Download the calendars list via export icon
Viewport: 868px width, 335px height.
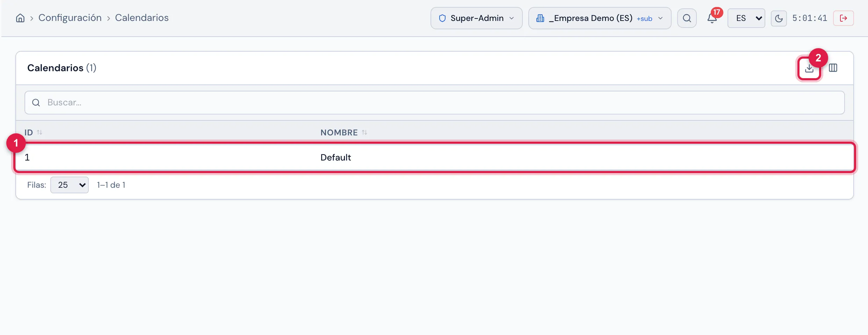(809, 68)
